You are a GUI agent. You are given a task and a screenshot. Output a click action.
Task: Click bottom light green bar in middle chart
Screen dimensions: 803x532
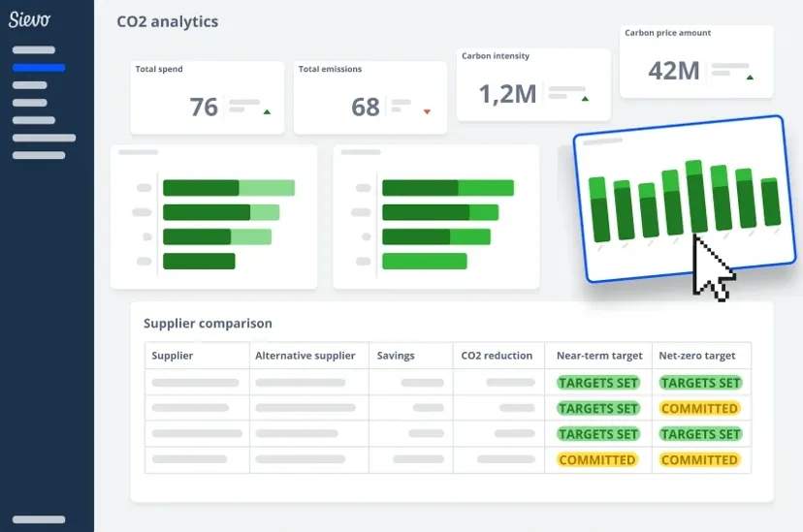(x=425, y=261)
